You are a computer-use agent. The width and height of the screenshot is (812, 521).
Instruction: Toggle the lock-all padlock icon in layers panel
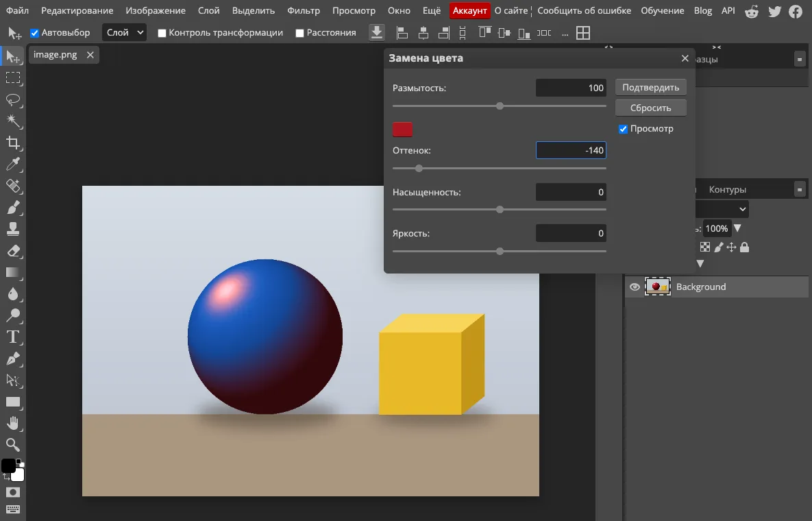[745, 247]
